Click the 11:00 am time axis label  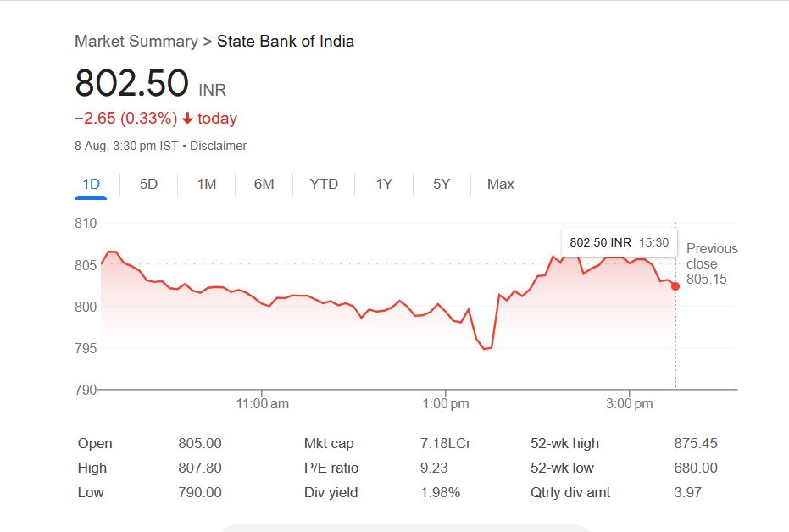263,404
